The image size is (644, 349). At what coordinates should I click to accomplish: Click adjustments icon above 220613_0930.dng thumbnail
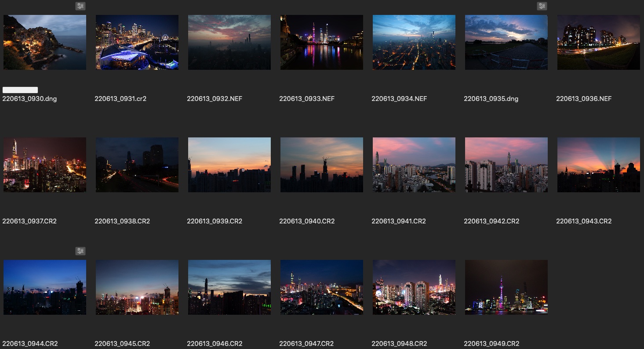[80, 6]
